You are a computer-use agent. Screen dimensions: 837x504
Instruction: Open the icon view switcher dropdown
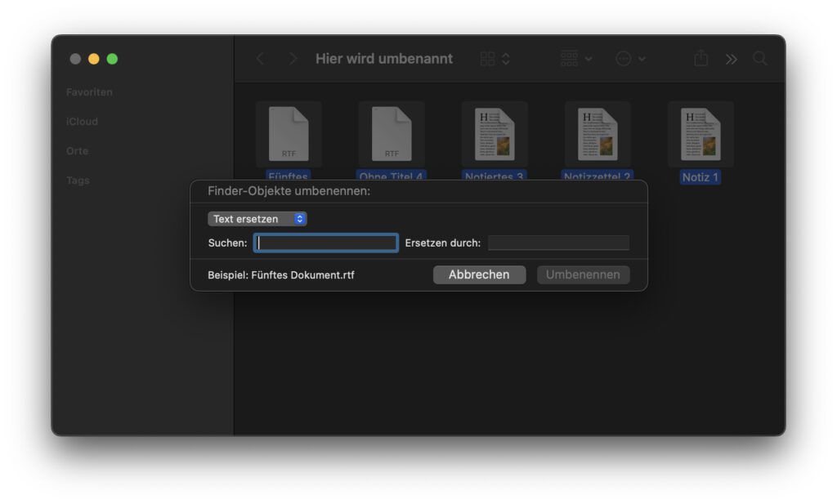pyautogui.click(x=495, y=59)
